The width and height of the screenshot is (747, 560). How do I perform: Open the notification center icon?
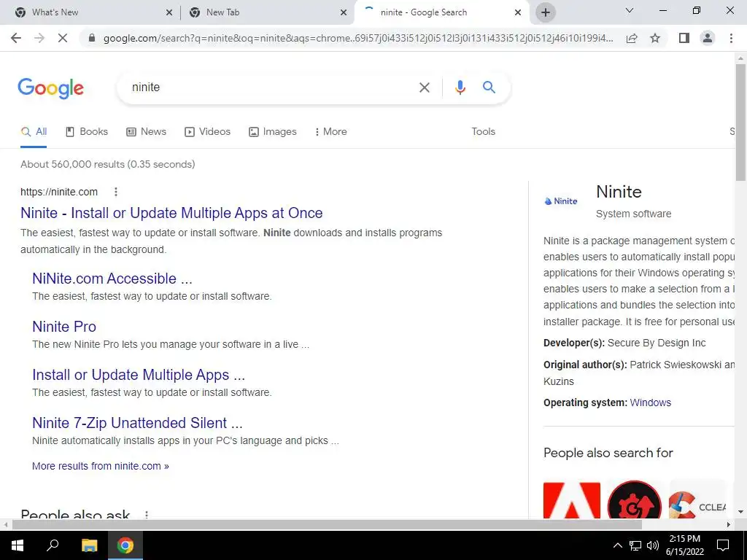click(x=723, y=545)
